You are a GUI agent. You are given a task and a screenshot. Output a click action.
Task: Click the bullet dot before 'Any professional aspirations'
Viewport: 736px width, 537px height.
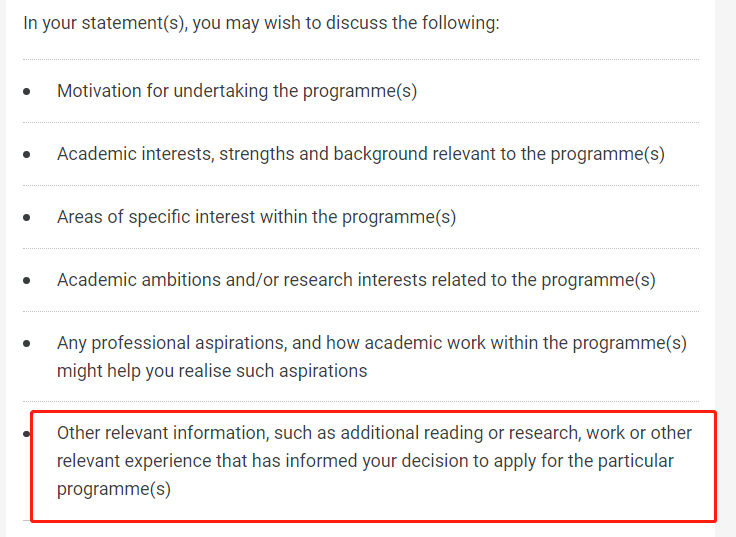click(x=28, y=344)
